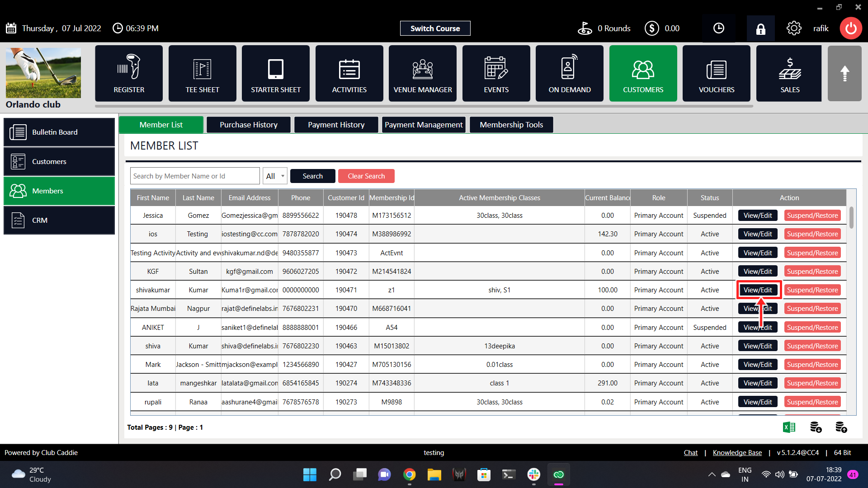Viewport: 868px width, 488px height.
Task: Open the Register module
Action: 129,73
